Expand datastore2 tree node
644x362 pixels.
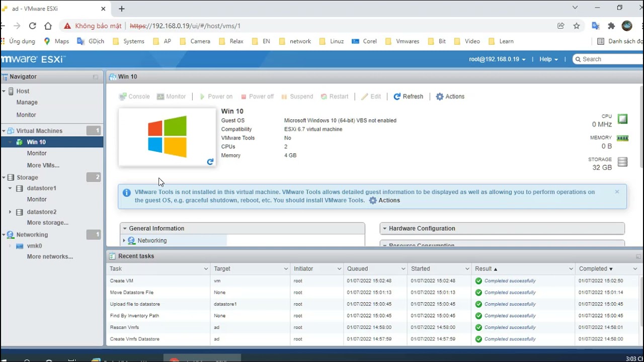point(10,212)
